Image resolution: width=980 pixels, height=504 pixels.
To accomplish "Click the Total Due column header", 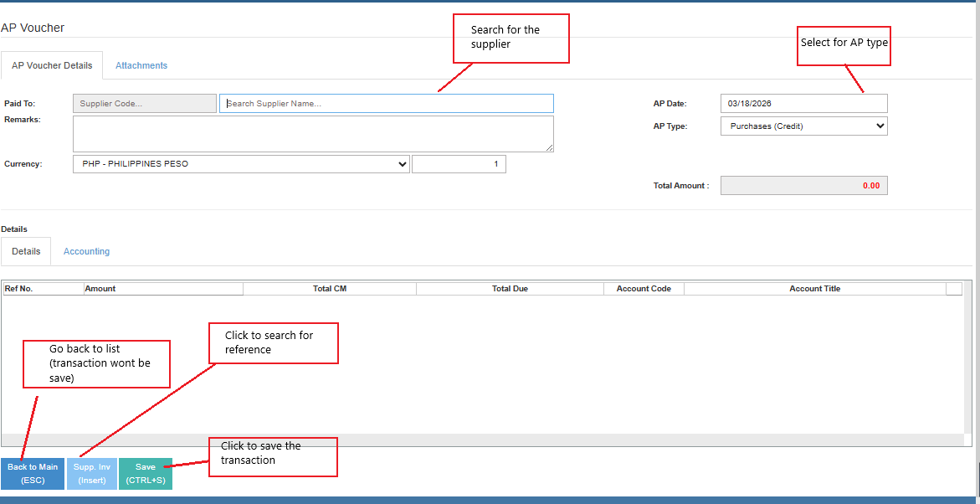I will (509, 289).
